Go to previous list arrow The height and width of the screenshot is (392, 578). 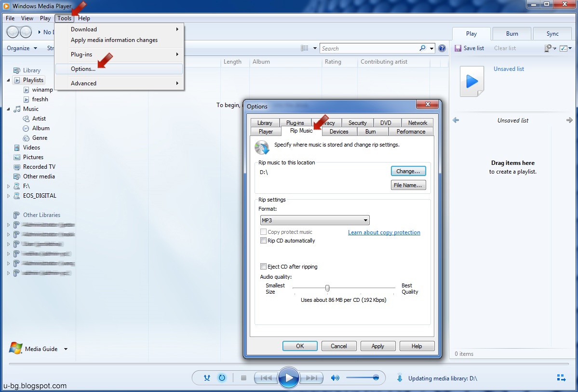coord(456,120)
